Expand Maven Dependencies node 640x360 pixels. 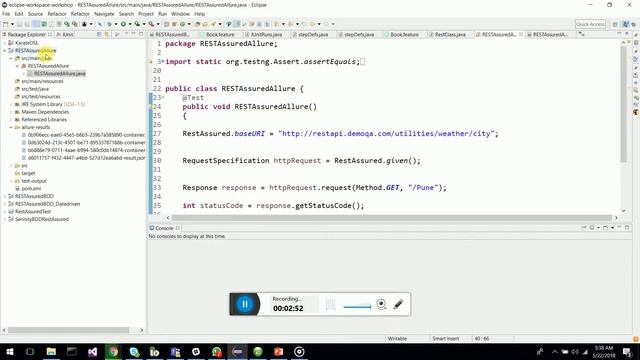11,112
